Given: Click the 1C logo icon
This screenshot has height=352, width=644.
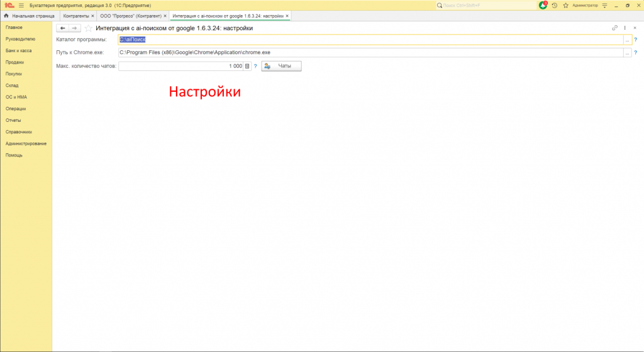Looking at the screenshot, I should click(x=9, y=5).
